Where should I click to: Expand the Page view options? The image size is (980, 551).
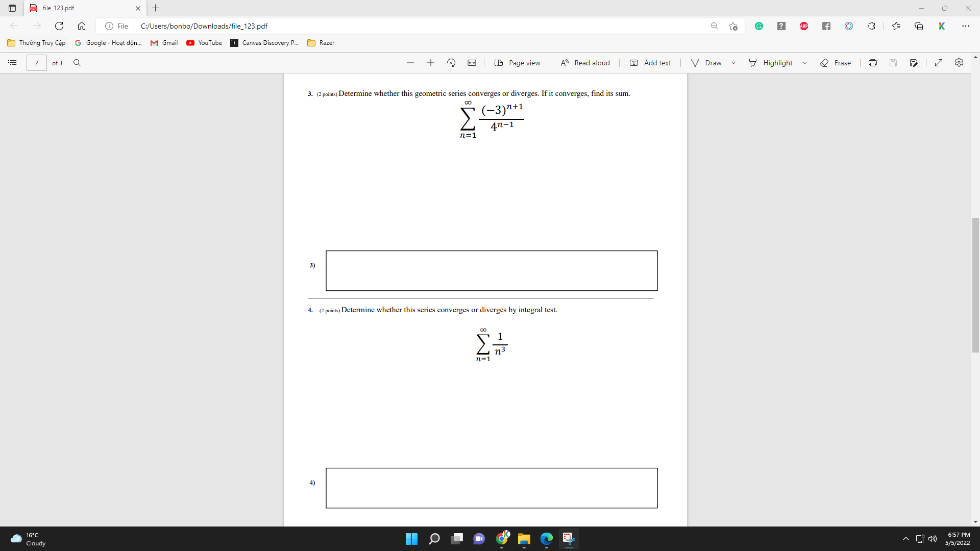click(518, 62)
